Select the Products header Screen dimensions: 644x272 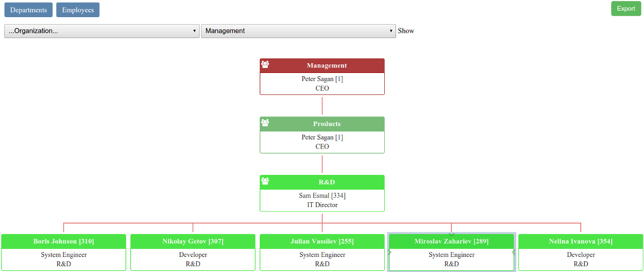coord(322,124)
